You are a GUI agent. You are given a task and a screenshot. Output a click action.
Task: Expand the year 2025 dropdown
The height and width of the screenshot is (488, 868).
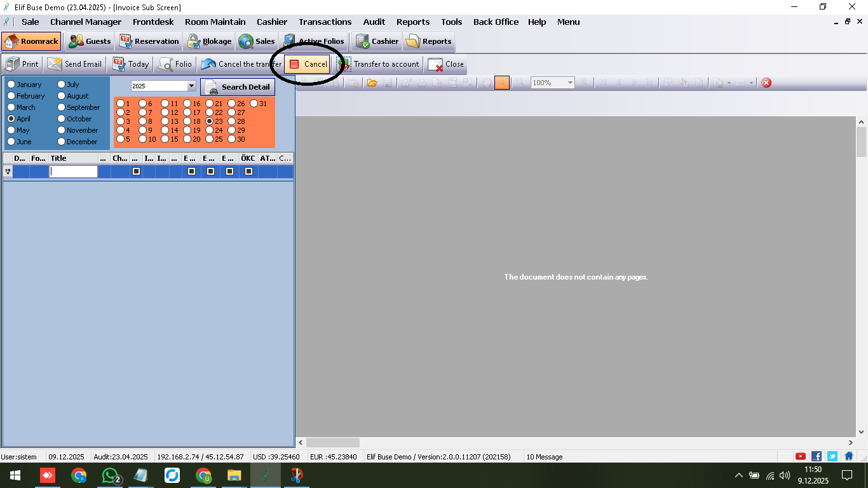point(191,86)
